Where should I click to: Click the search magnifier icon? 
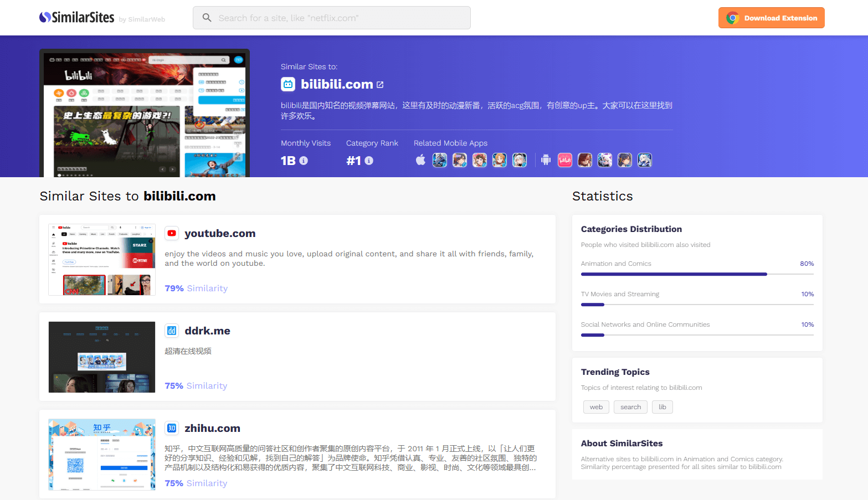click(207, 18)
